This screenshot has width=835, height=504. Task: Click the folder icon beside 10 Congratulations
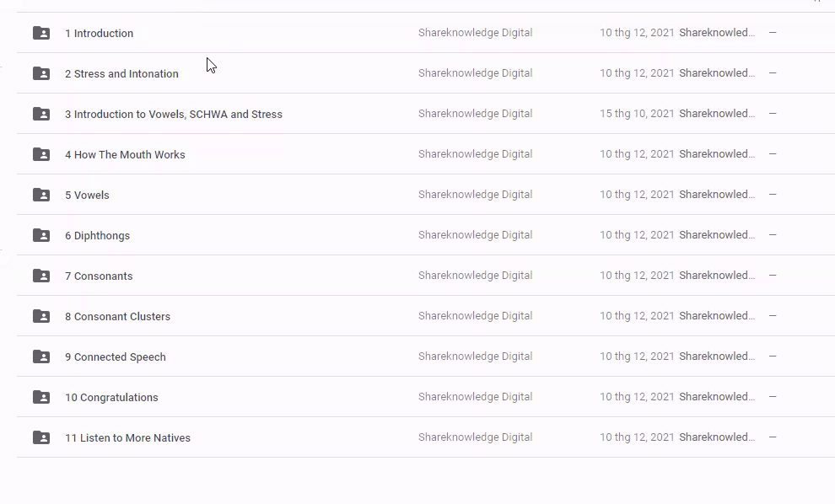coord(41,397)
